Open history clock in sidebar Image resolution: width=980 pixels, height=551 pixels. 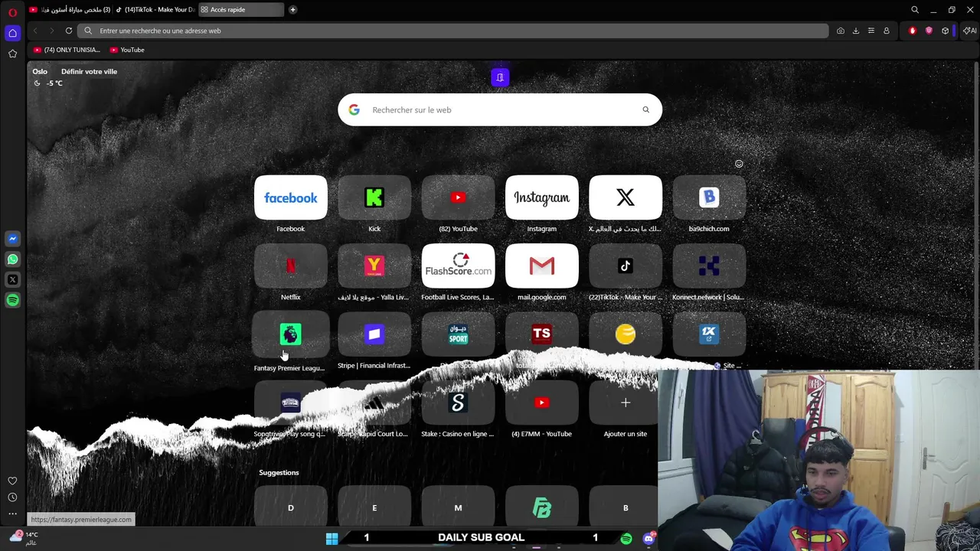[12, 497]
